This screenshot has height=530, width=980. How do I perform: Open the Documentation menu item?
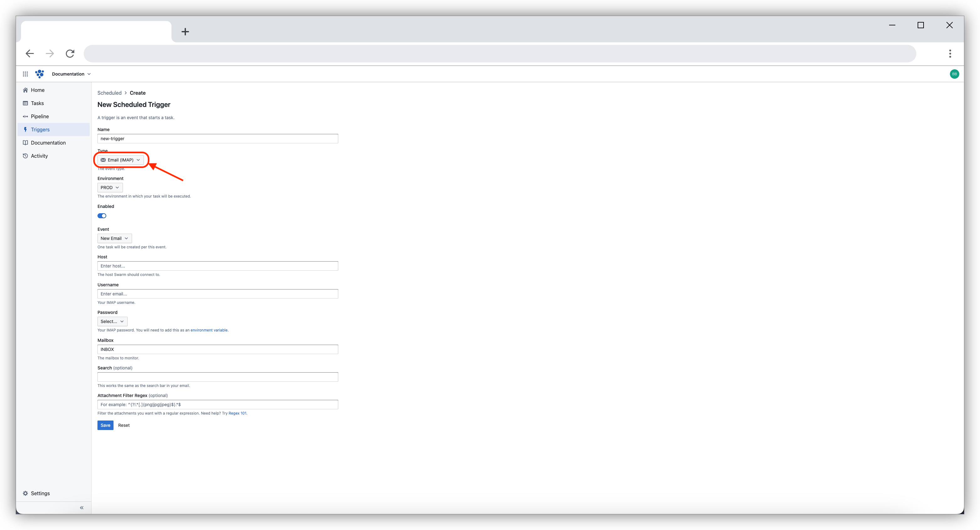click(x=48, y=143)
